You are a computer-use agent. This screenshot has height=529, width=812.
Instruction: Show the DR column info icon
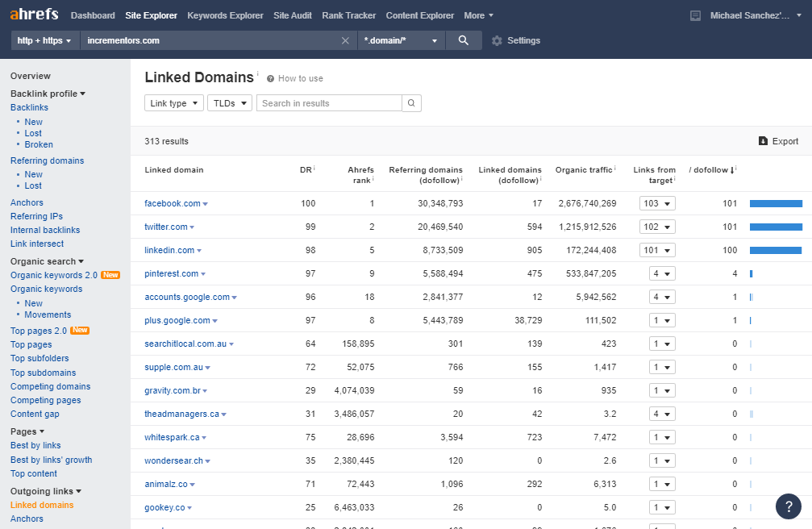click(314, 168)
